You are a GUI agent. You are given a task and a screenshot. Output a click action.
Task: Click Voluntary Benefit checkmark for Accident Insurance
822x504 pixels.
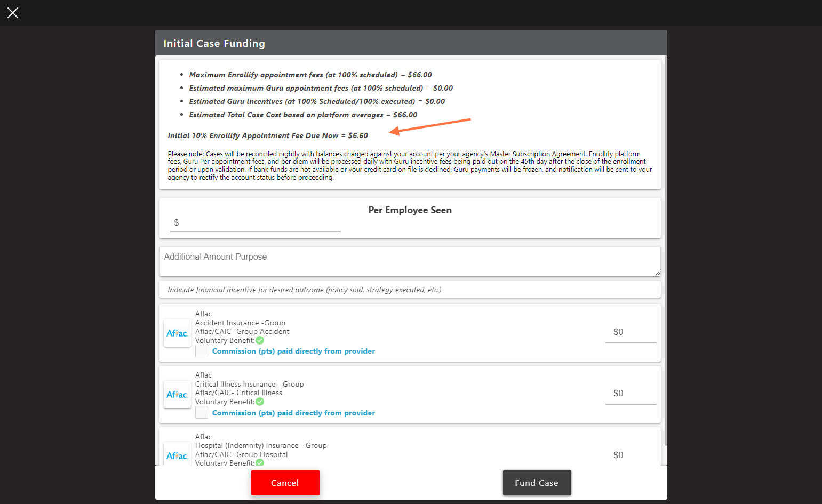point(260,340)
